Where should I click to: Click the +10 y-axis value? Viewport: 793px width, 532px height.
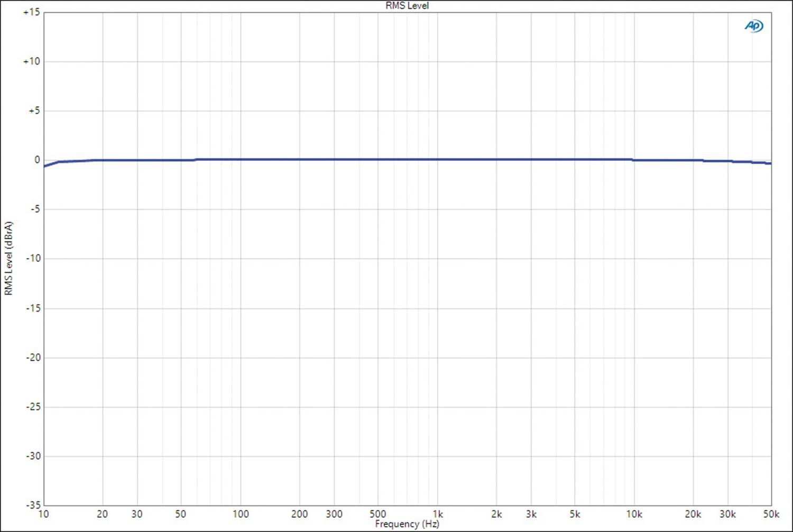(31, 61)
